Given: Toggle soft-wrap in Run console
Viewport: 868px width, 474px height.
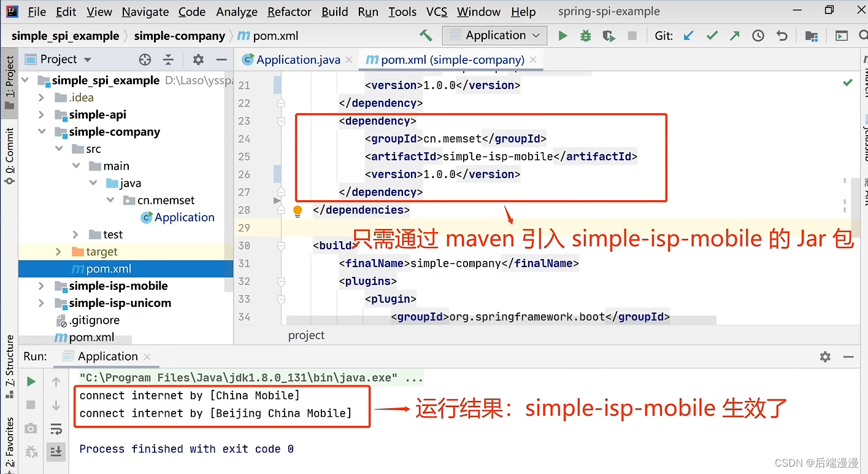Looking at the screenshot, I should pyautogui.click(x=56, y=429).
